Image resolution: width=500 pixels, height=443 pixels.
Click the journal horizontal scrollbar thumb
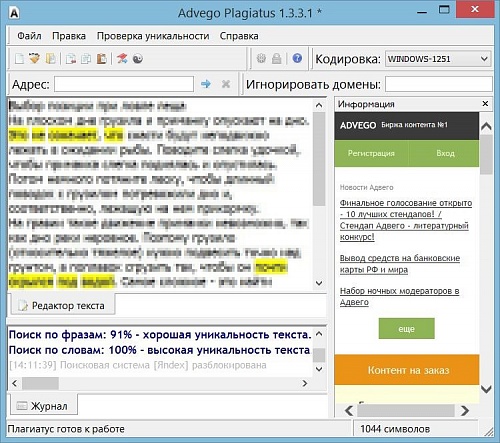point(40,383)
